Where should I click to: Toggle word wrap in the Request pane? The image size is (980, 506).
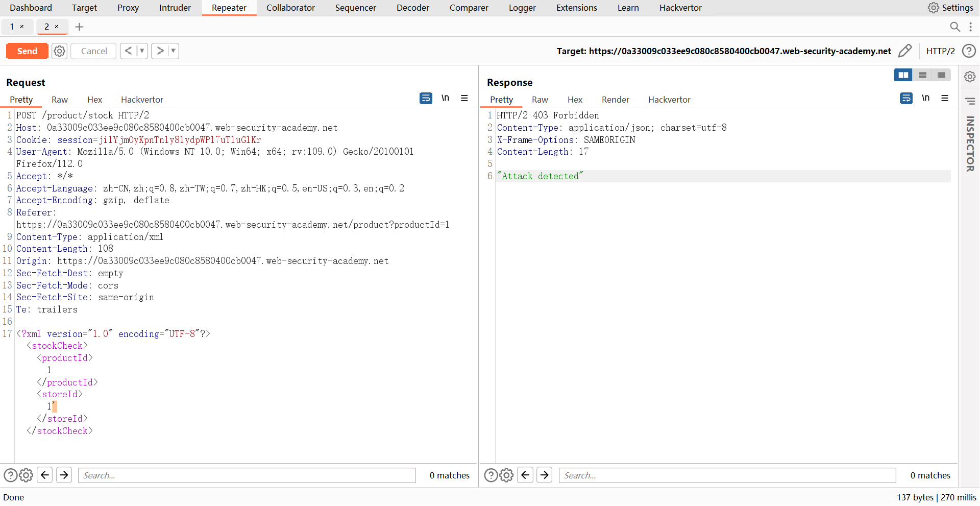pyautogui.click(x=426, y=98)
